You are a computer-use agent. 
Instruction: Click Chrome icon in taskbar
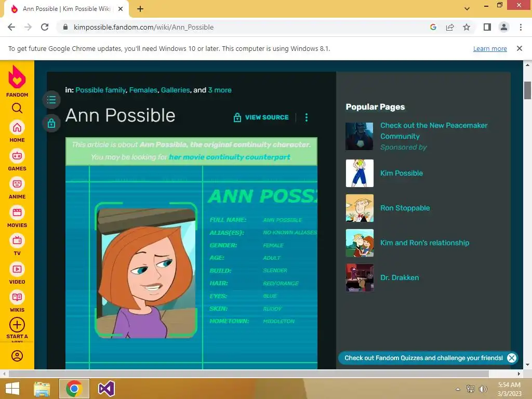(x=74, y=389)
